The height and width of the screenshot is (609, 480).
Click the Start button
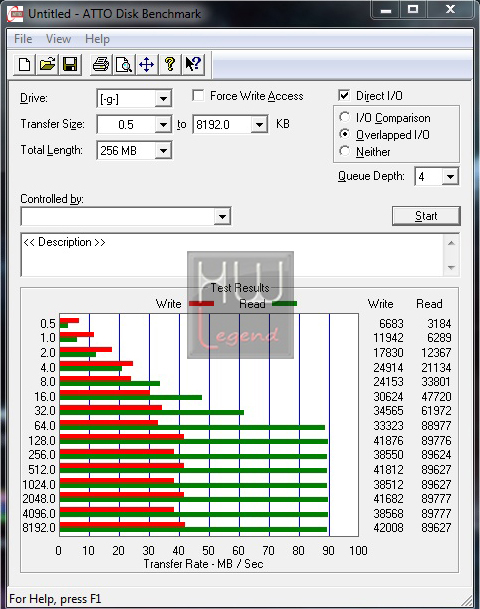coord(426,216)
